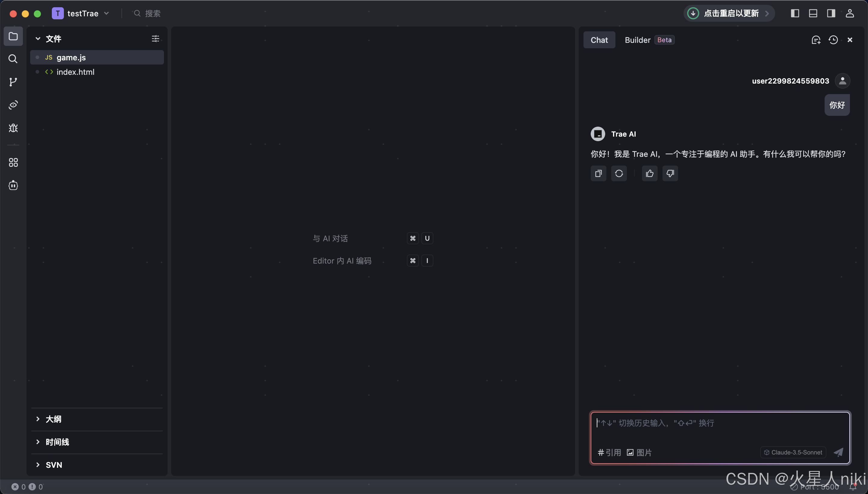Select the Chat tab
The image size is (868, 494).
599,40
